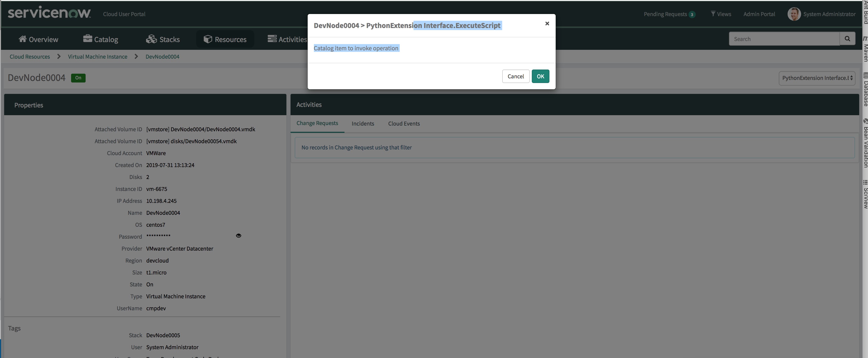Click the search magnifier button
Image resolution: width=868 pixels, height=358 pixels.
[847, 39]
